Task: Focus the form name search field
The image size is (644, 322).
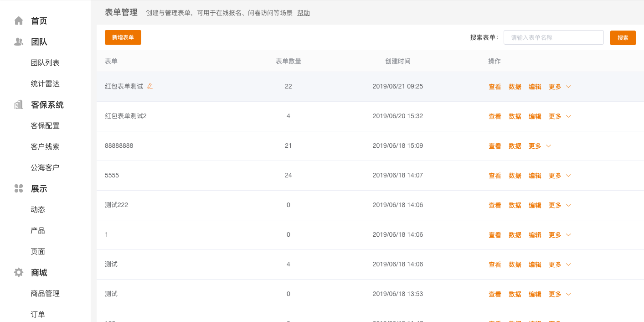Action: tap(553, 37)
